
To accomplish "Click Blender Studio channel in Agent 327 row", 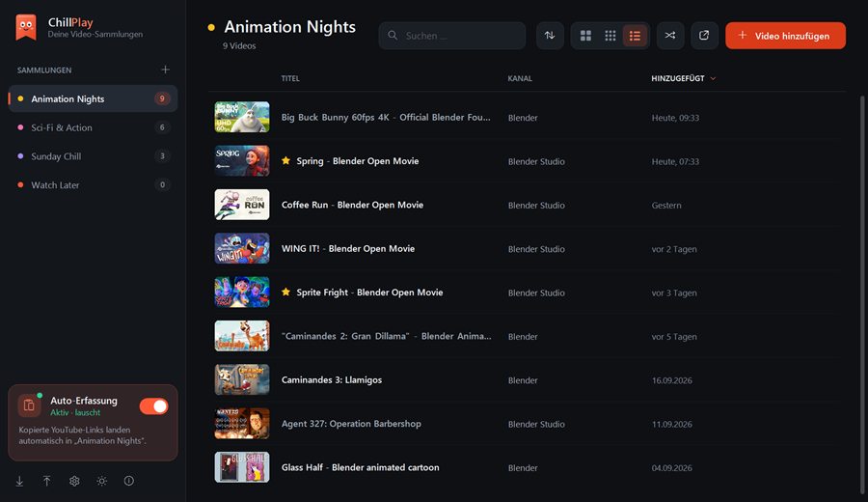I will coord(536,424).
